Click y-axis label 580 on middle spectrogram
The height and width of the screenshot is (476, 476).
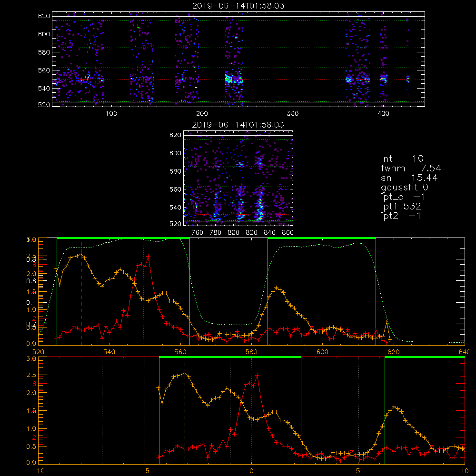(x=176, y=171)
